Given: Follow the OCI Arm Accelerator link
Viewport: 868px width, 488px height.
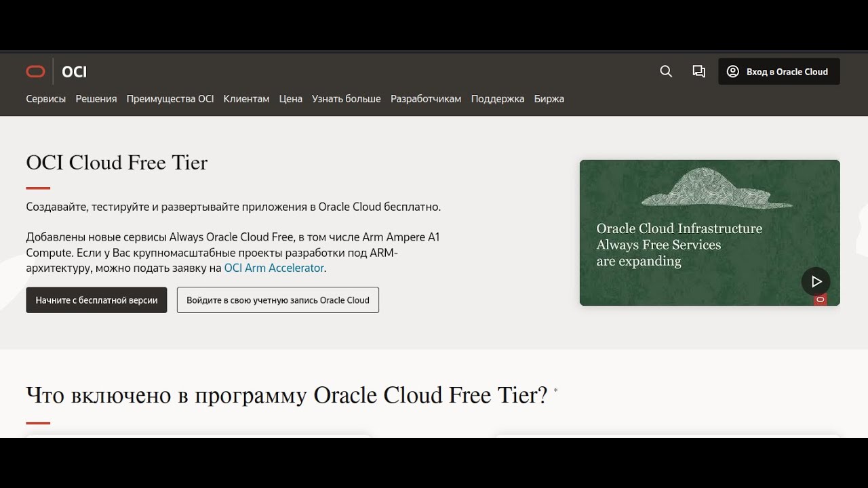Looking at the screenshot, I should point(274,268).
